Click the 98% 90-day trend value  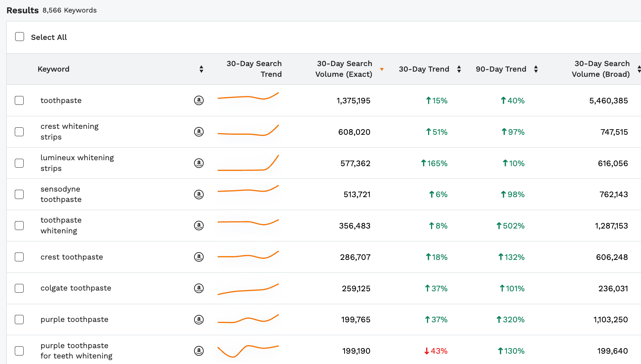pos(513,195)
